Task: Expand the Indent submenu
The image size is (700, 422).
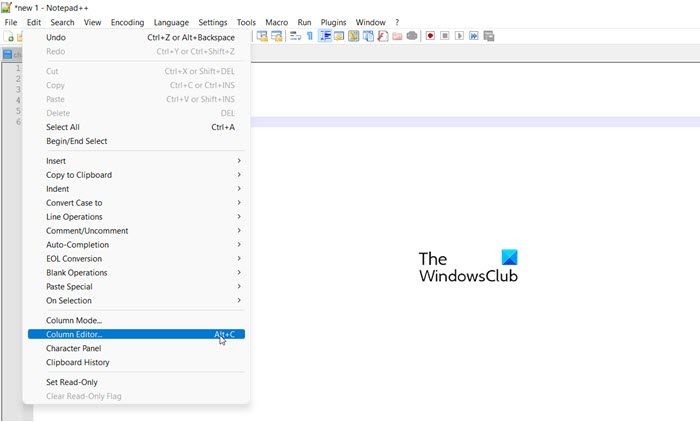Action: pyautogui.click(x=136, y=189)
